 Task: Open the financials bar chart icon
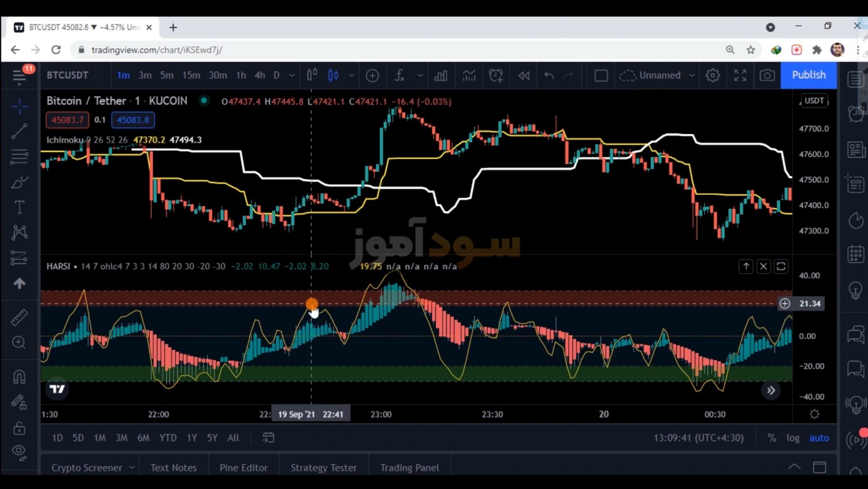(x=441, y=76)
